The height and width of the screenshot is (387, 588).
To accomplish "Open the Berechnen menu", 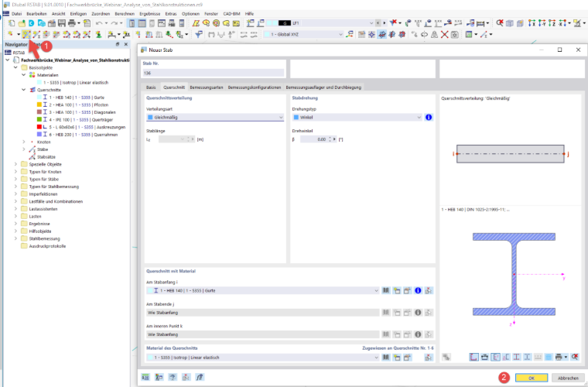I will point(125,14).
